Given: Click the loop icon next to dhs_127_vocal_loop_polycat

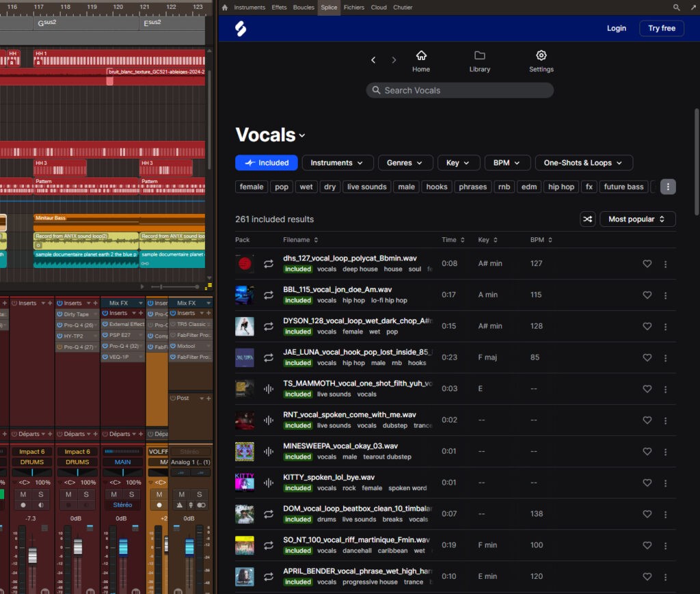Looking at the screenshot, I should (268, 263).
